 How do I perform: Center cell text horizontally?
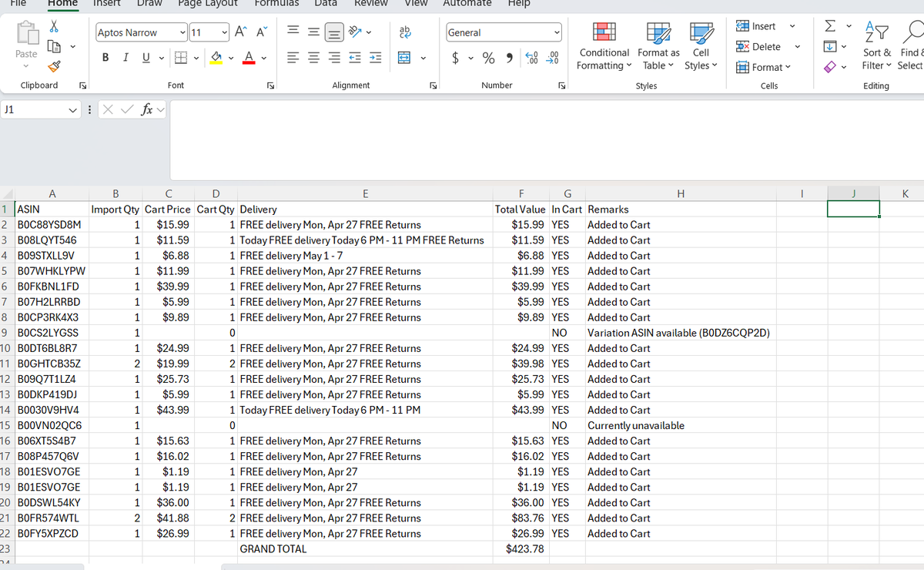click(x=314, y=58)
